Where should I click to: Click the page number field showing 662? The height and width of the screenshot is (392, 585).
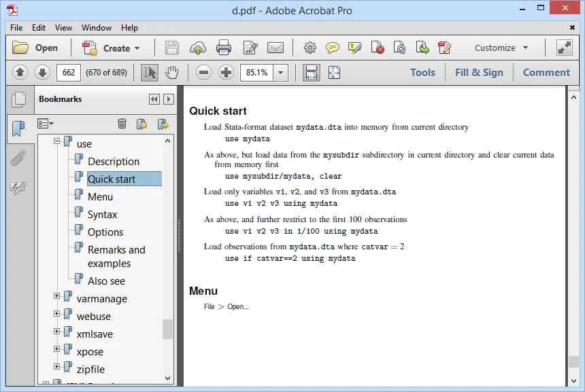68,72
